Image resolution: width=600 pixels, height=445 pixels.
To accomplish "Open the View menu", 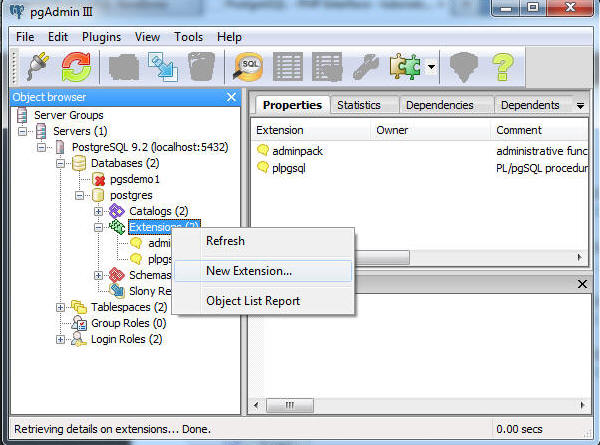I will coord(147,37).
